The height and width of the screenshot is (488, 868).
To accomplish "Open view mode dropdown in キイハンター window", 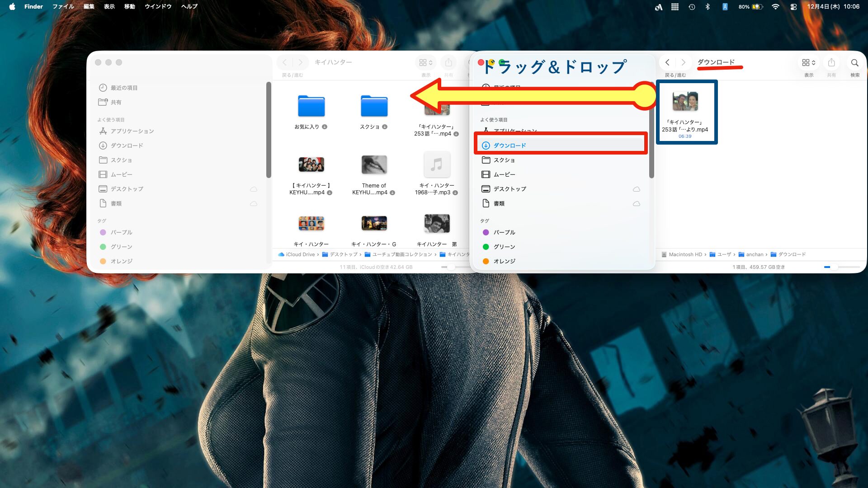I will [x=425, y=63].
